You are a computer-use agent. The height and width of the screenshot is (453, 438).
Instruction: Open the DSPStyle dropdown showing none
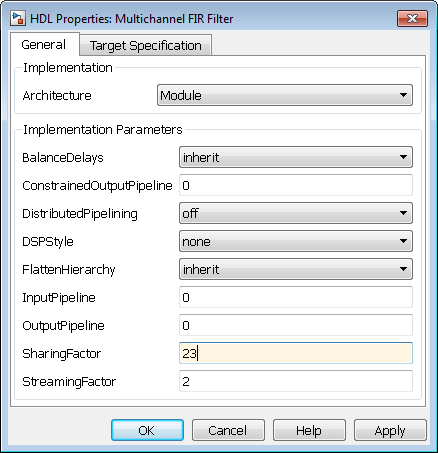pyautogui.click(x=296, y=241)
